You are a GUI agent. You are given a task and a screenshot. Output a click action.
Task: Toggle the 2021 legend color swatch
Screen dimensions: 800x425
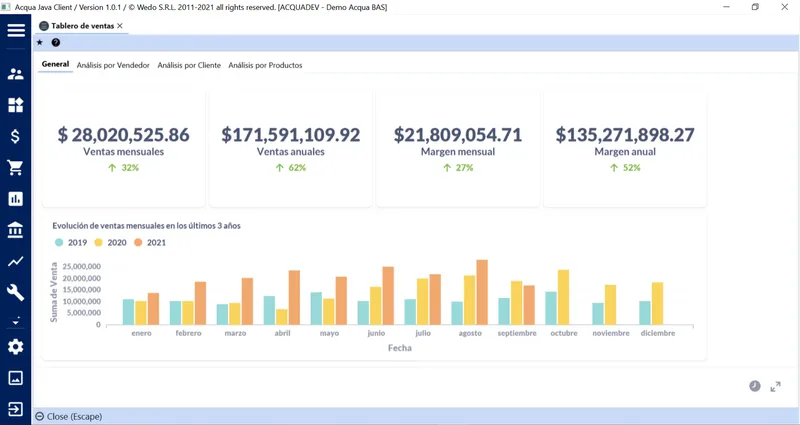(x=138, y=242)
